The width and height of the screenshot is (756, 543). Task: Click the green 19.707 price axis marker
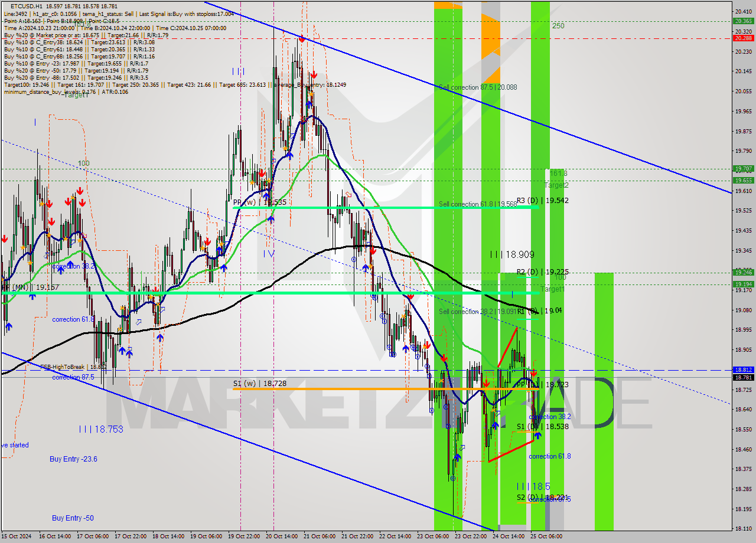742,168
